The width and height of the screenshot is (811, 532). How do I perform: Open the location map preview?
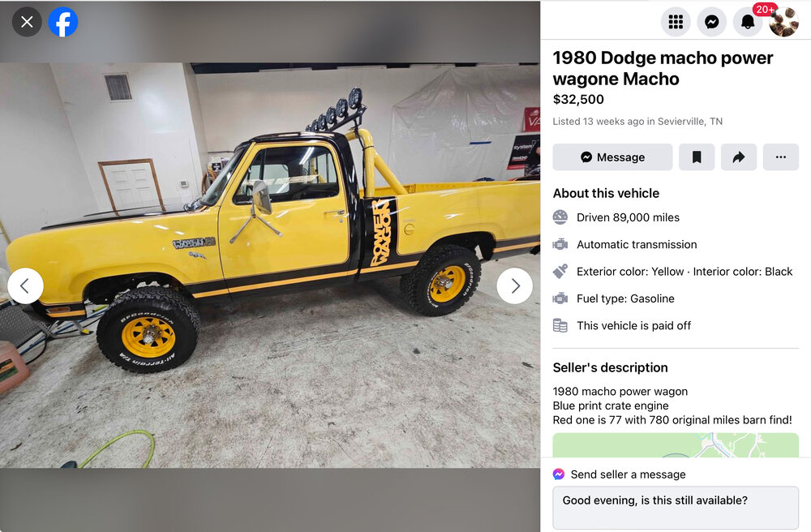click(676, 445)
